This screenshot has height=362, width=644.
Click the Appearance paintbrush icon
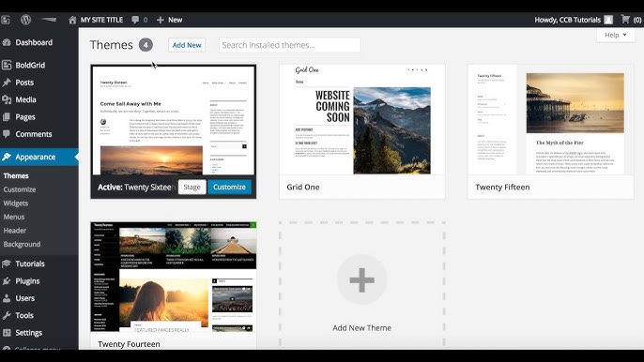tap(7, 157)
